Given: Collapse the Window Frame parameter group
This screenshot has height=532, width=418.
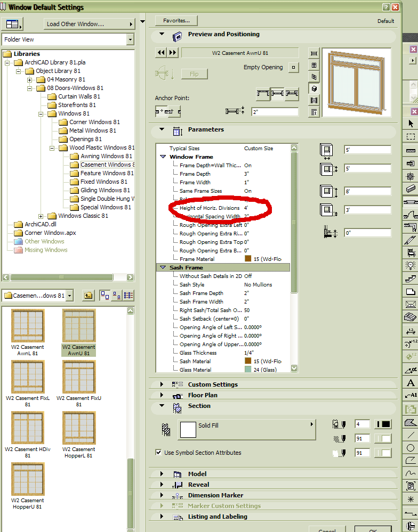Looking at the screenshot, I should [x=163, y=157].
